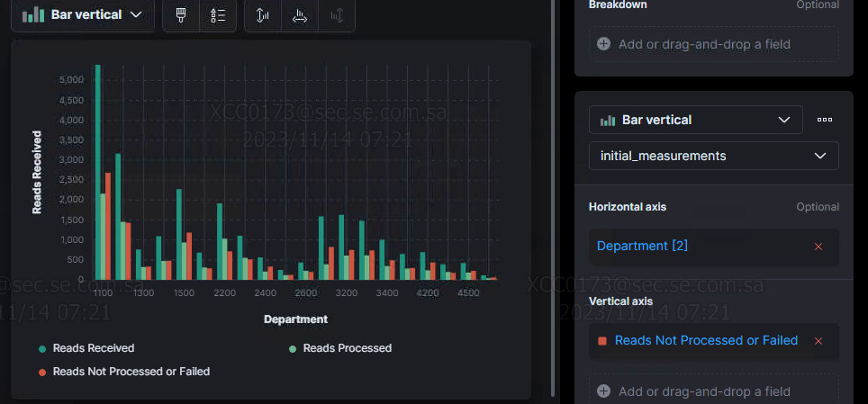Screen dimensions: 868x404
Task: Open the layer's three-dot options menu
Action: (824, 120)
